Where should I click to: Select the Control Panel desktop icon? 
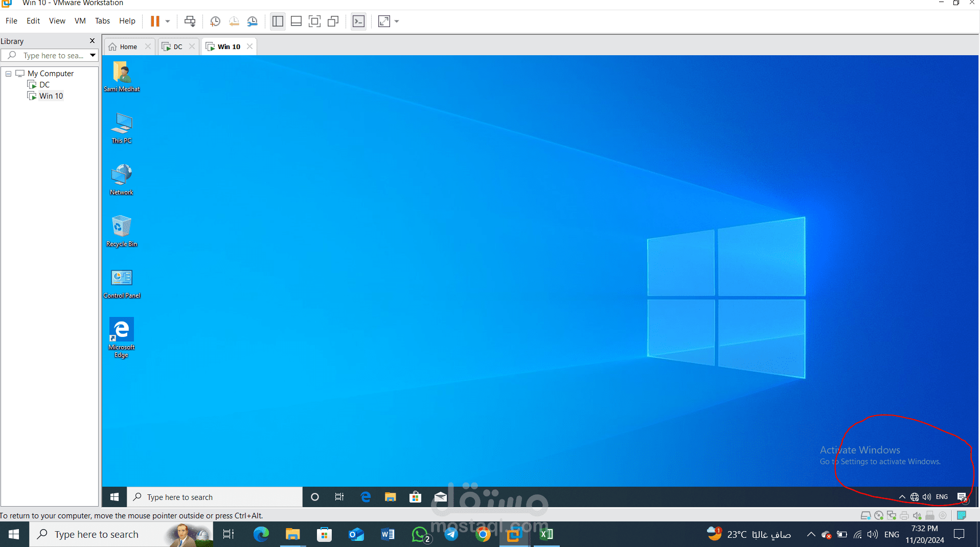tap(122, 283)
